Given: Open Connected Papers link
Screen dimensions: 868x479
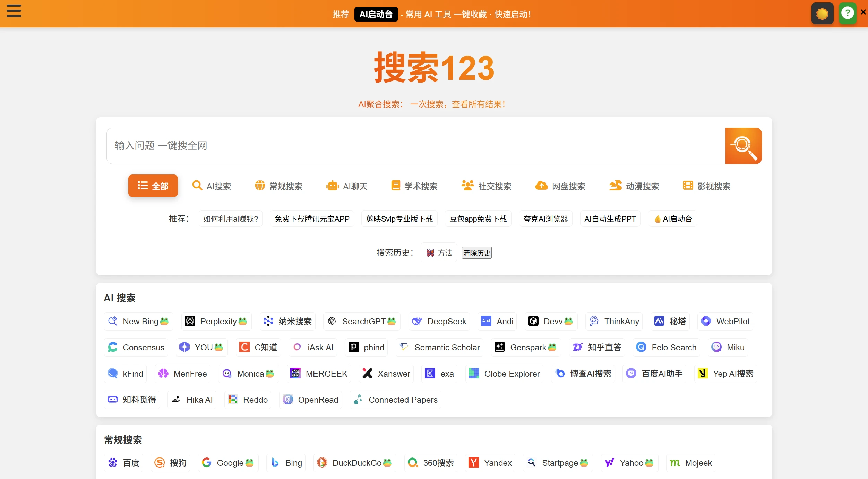Looking at the screenshot, I should [395, 400].
